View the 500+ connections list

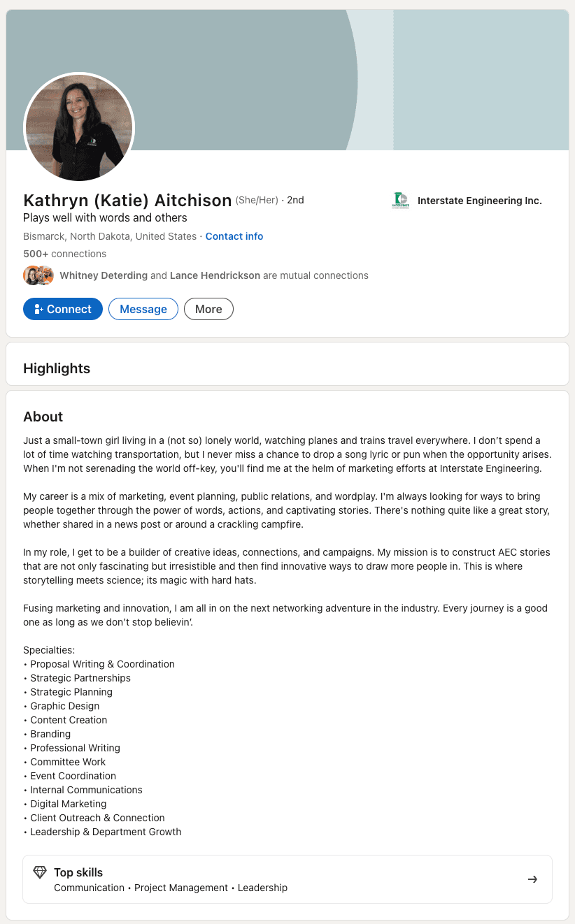coord(64,254)
